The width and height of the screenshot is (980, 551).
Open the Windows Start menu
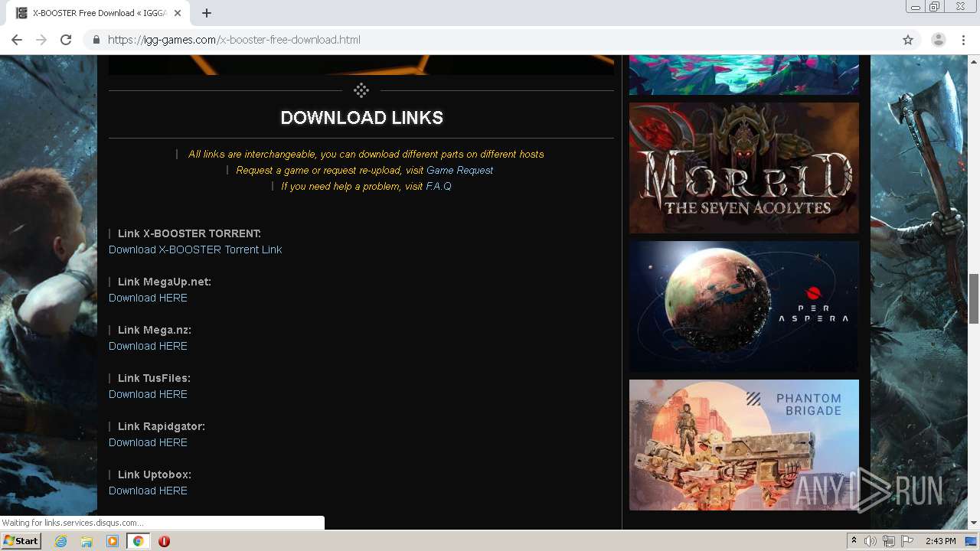click(21, 541)
